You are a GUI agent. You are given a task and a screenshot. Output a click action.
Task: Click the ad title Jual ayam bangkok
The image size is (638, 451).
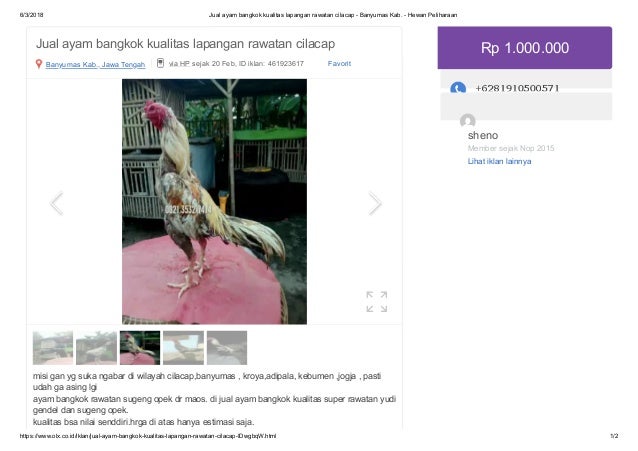tap(186, 44)
